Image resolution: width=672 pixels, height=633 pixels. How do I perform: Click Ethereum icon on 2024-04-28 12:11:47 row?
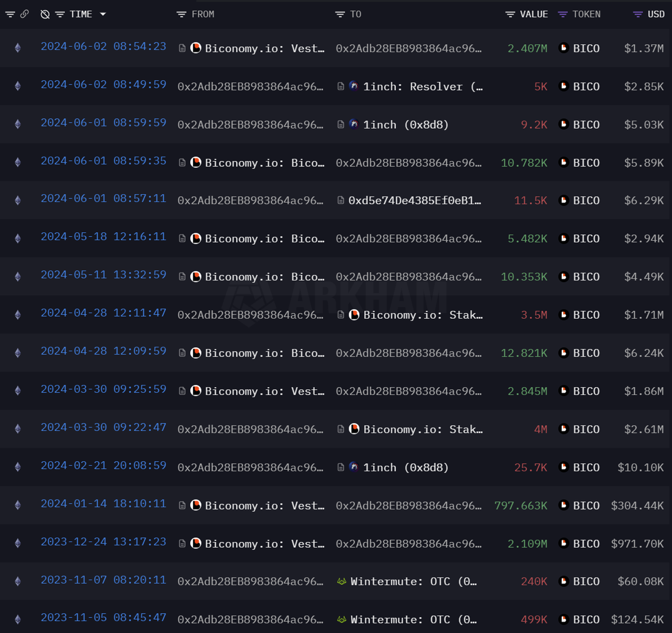pos(18,315)
